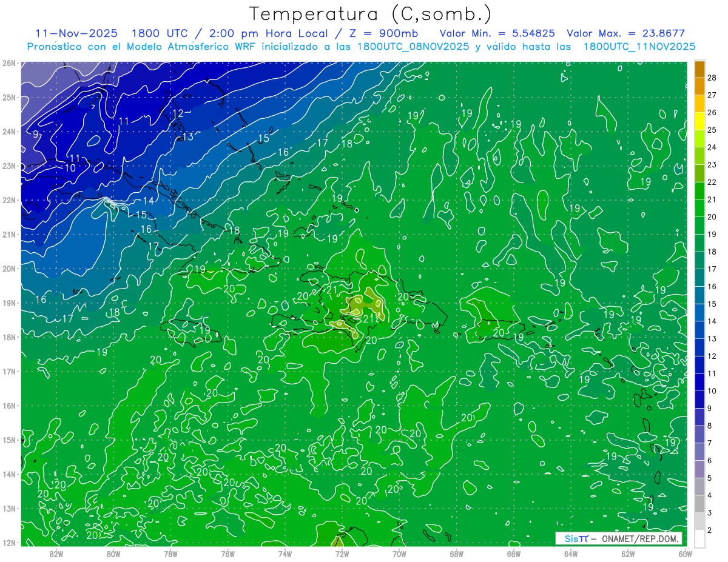728x562 pixels.
Task: Click the "13" contour label on the map
Action: coord(188,136)
